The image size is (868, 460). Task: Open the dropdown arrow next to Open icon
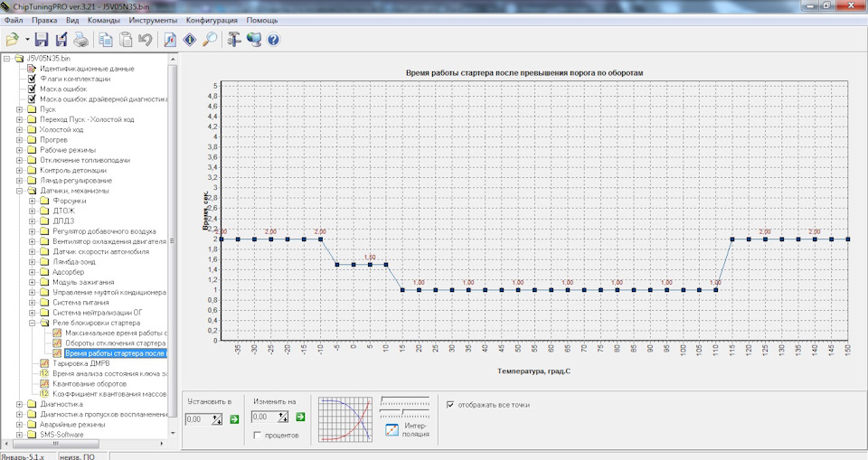27,40
